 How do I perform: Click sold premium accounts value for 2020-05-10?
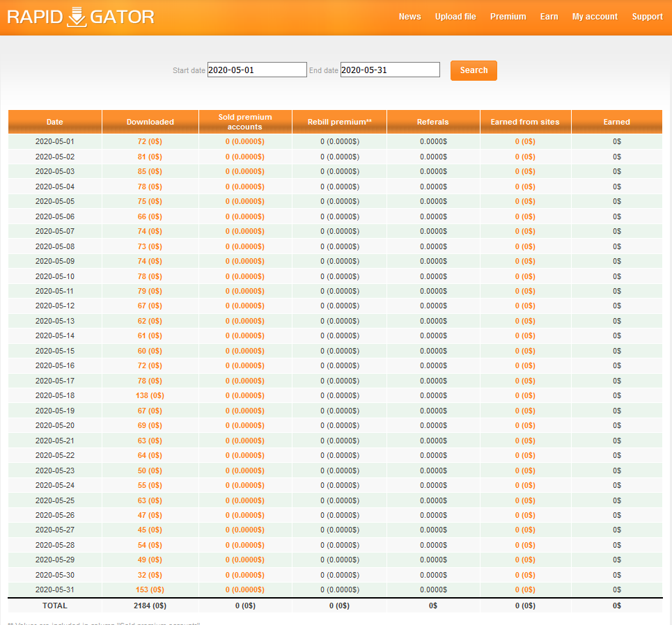coord(244,276)
